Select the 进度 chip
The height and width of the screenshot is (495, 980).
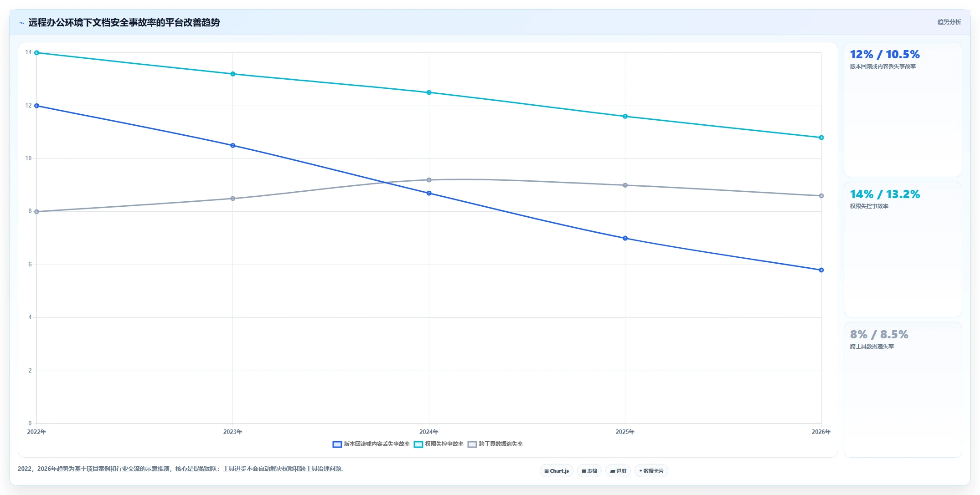coord(618,471)
